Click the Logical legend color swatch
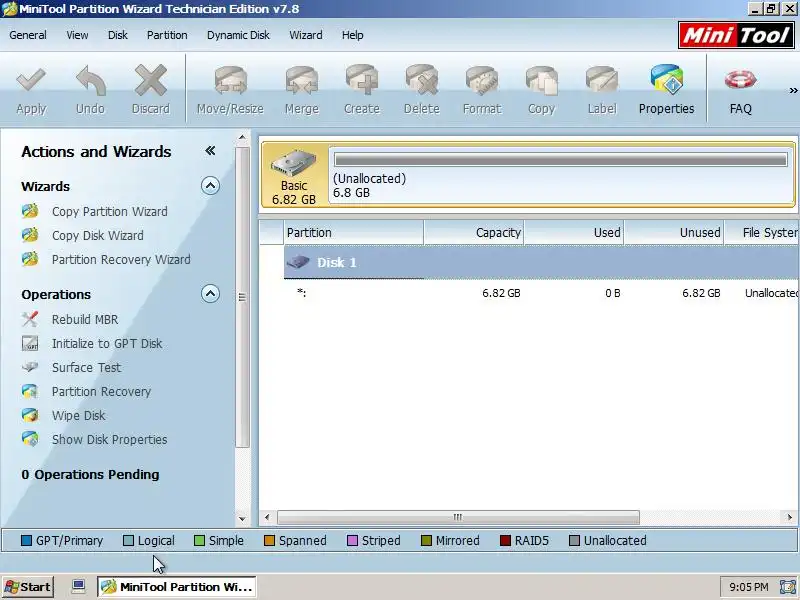Image resolution: width=800 pixels, height=600 pixels. pyautogui.click(x=129, y=540)
